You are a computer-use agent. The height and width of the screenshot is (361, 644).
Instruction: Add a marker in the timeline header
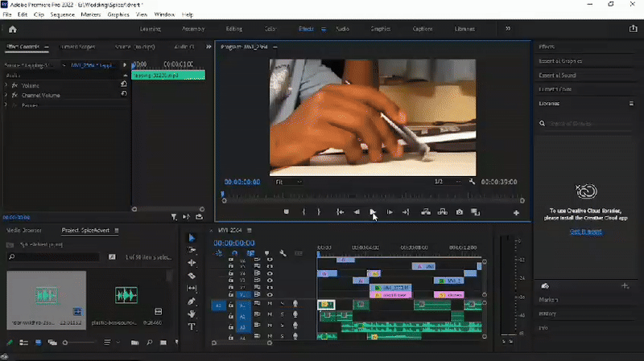tap(267, 253)
